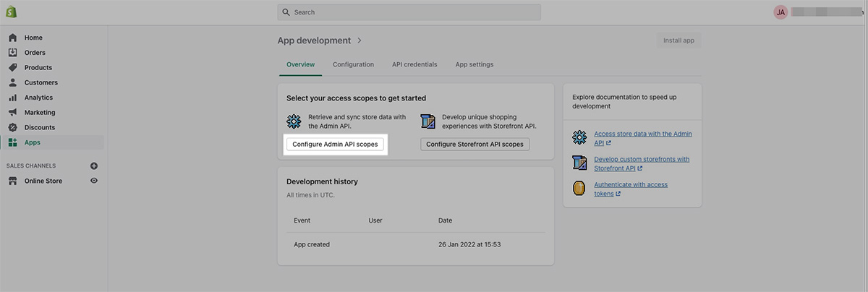Add a sales channel with plus icon

94,166
